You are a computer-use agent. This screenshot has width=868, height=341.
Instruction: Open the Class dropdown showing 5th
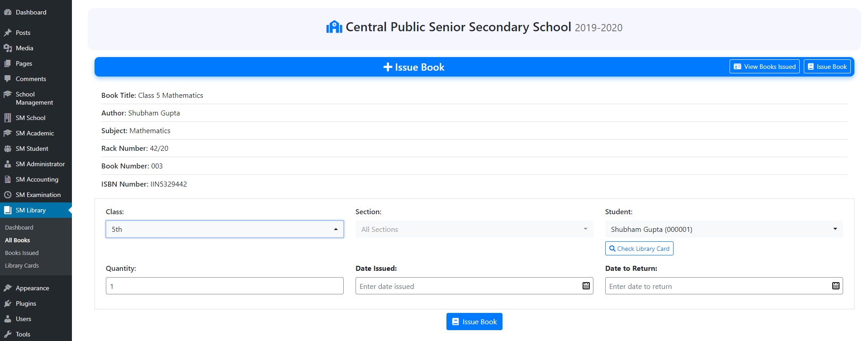(224, 229)
